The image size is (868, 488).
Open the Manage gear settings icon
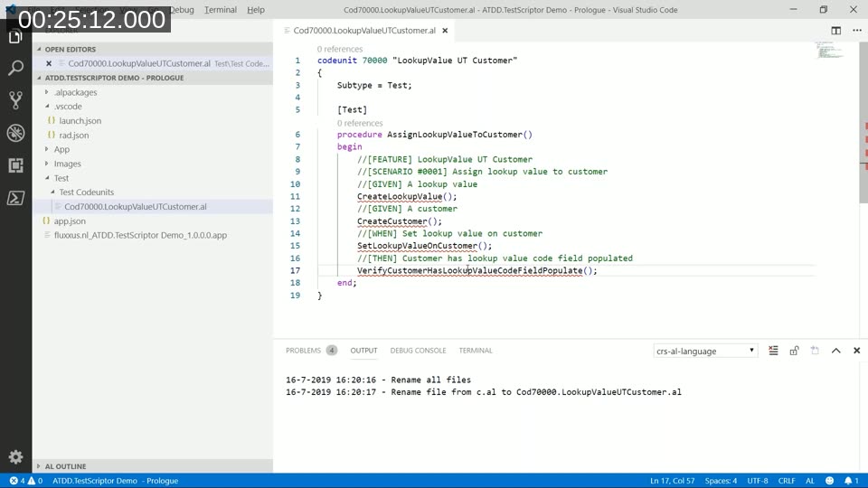pyautogui.click(x=15, y=456)
